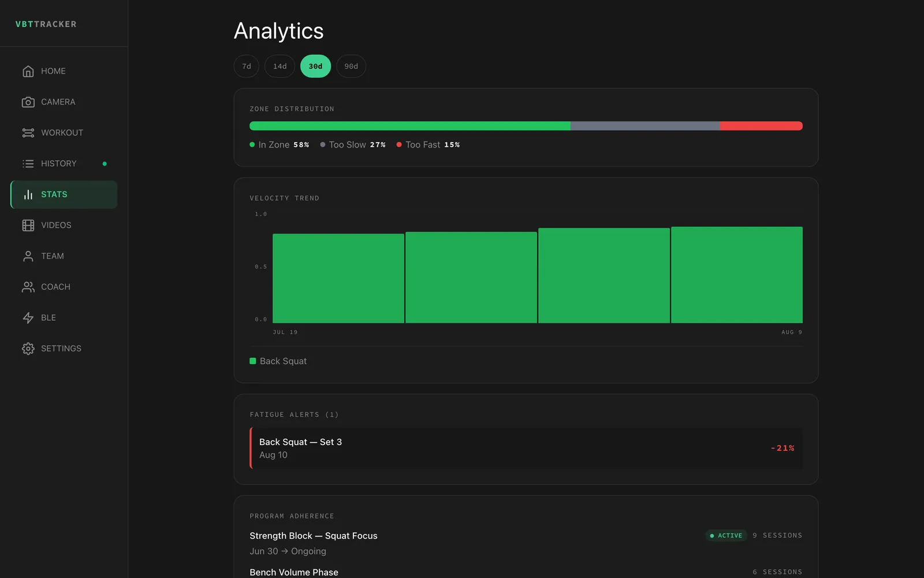Click the -21% fatigue value
Screen dimensions: 924x578
(x=783, y=448)
